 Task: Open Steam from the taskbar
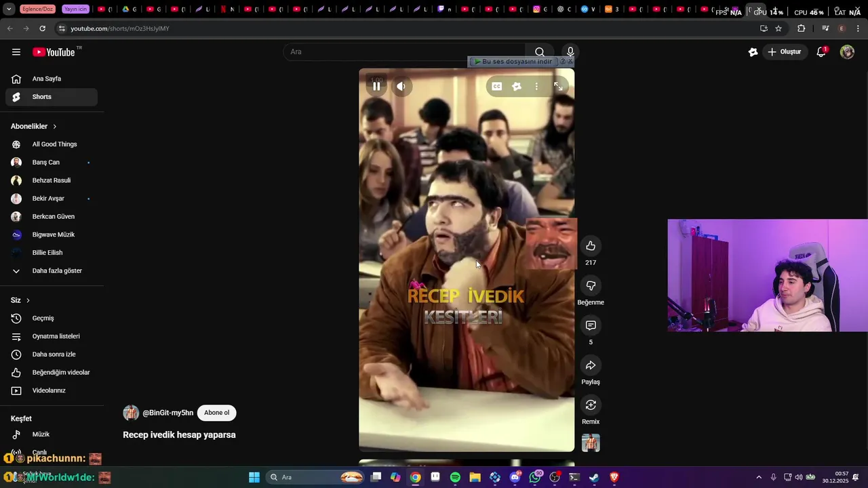[594, 477]
